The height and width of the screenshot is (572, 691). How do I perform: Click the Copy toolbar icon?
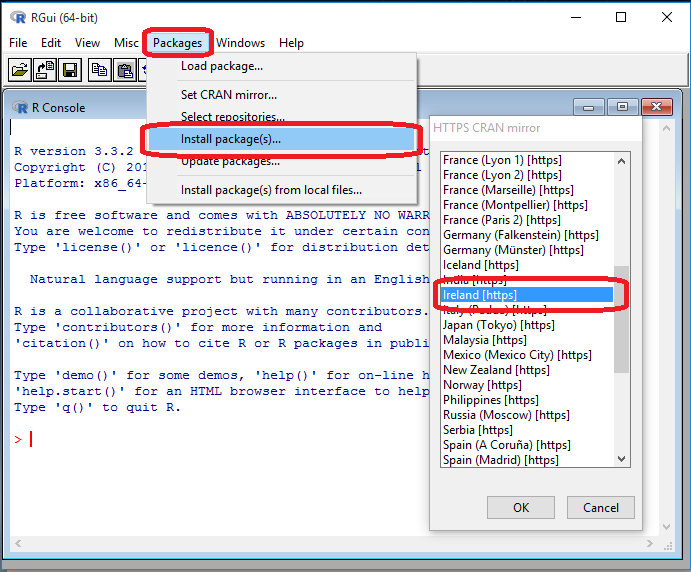pos(100,70)
